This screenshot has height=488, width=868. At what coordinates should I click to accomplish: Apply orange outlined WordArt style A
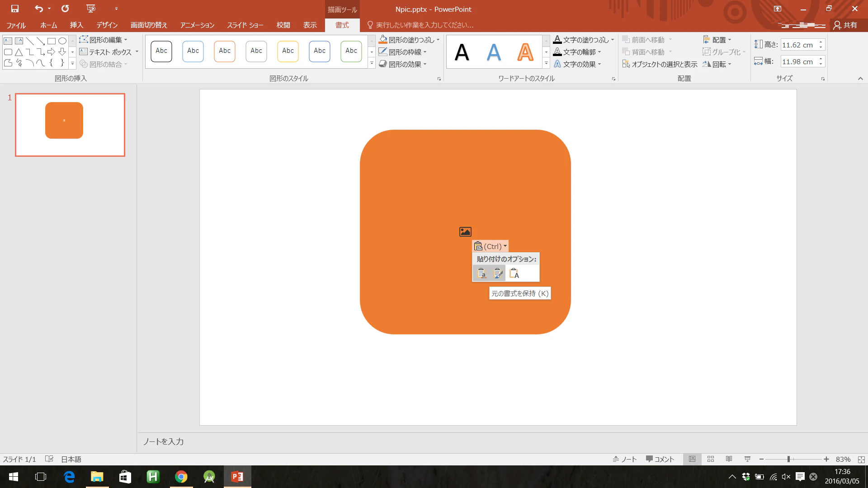[525, 52]
